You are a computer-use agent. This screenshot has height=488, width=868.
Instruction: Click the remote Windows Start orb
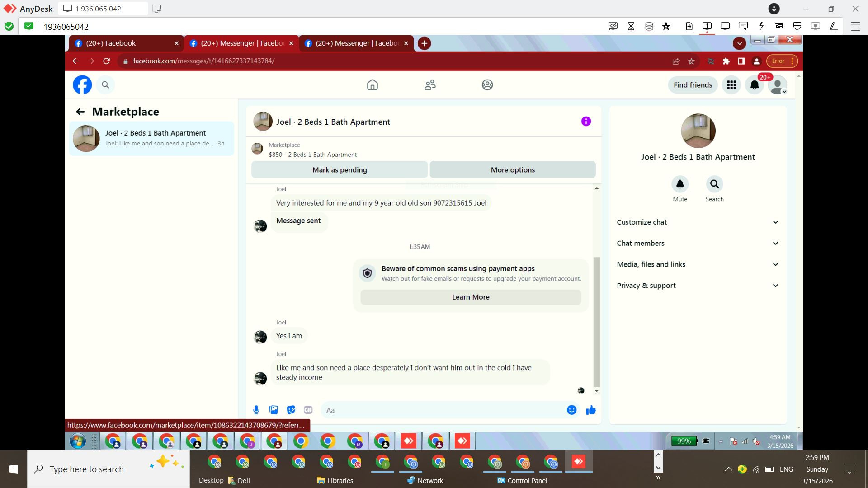point(78,441)
